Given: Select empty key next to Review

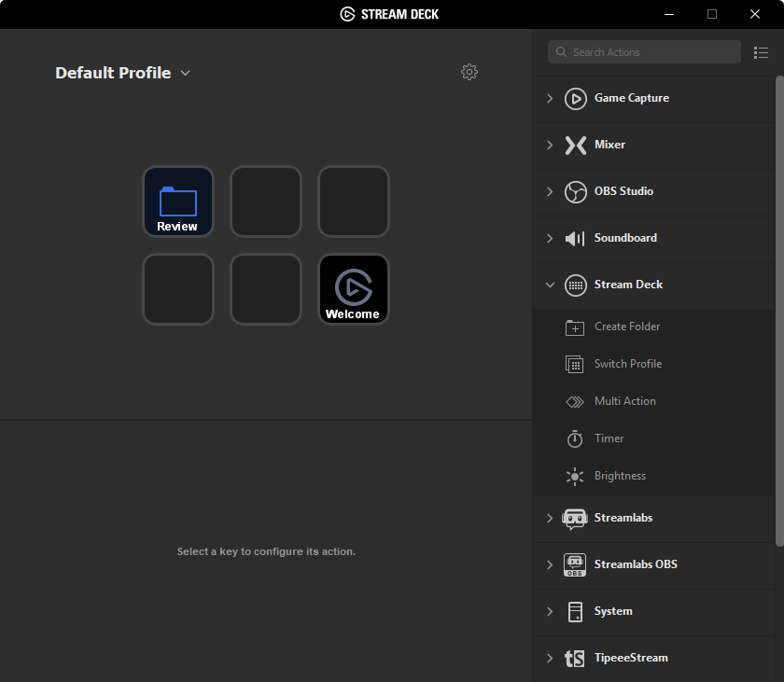Looking at the screenshot, I should tap(266, 202).
